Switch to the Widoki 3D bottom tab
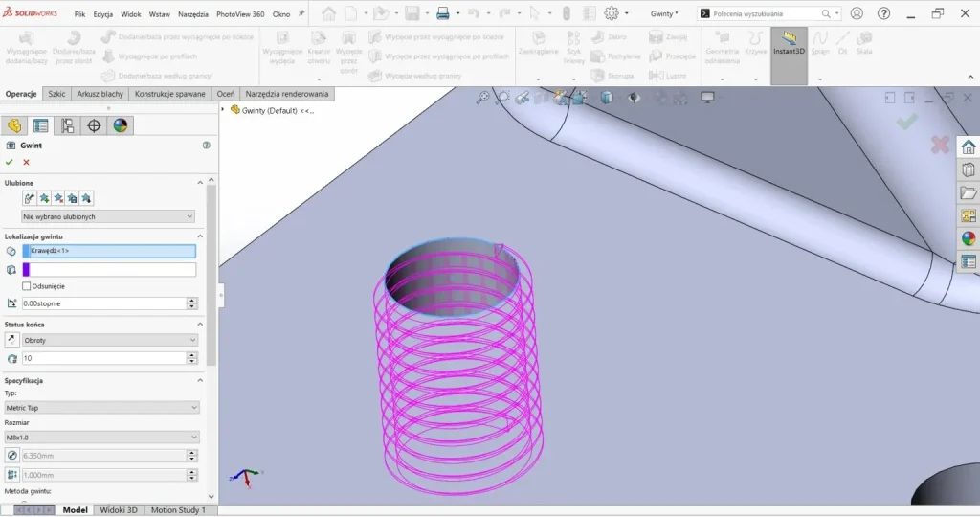Viewport: 980px width, 517px height. tap(118, 510)
